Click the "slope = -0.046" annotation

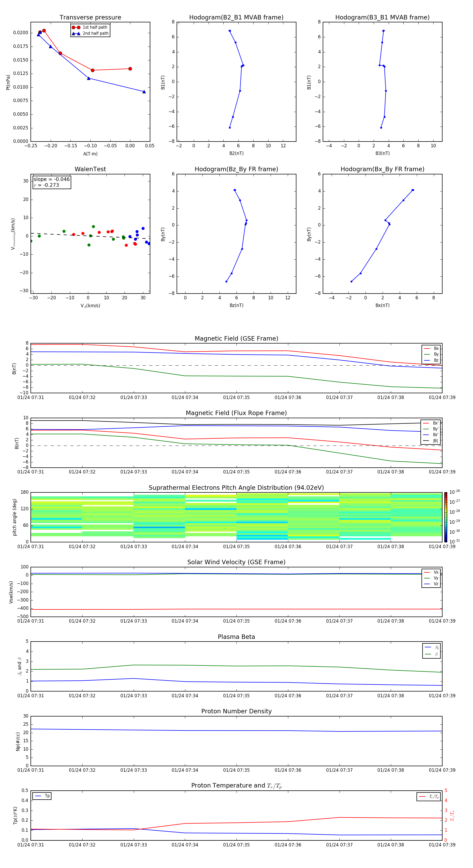(52, 179)
